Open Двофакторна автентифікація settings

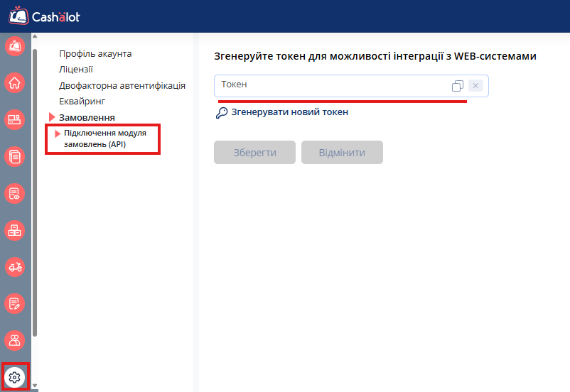click(122, 86)
